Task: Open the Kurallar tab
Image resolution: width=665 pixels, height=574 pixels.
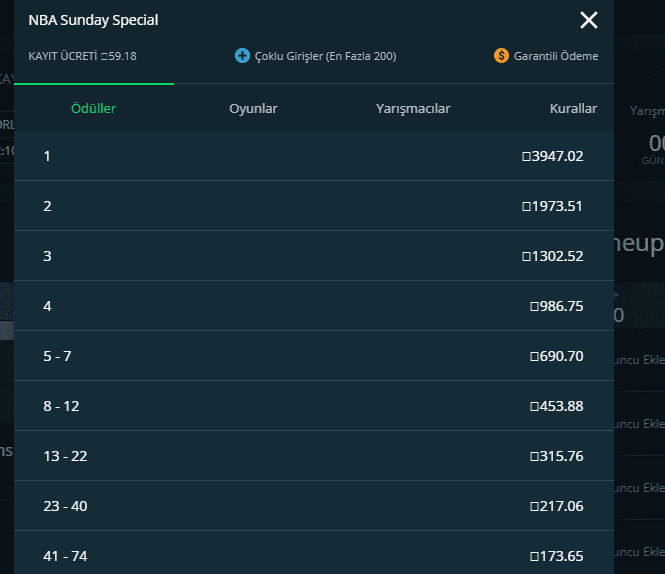Action: (x=573, y=109)
